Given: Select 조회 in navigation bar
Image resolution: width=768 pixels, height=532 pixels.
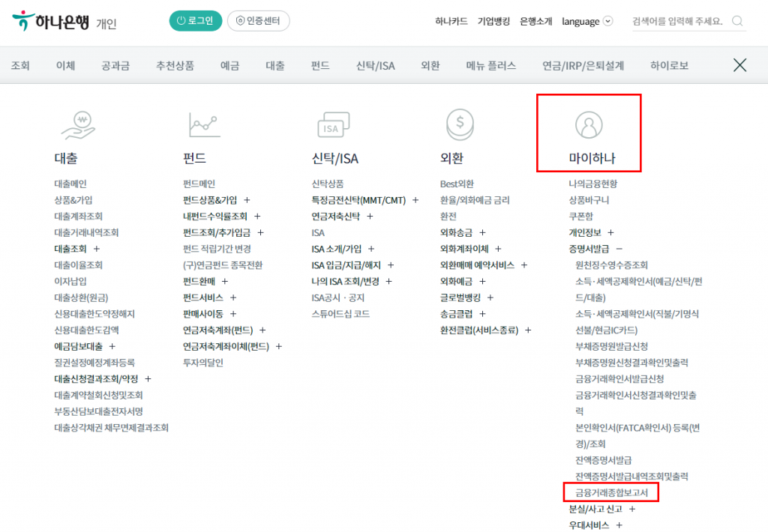Looking at the screenshot, I should point(20,66).
